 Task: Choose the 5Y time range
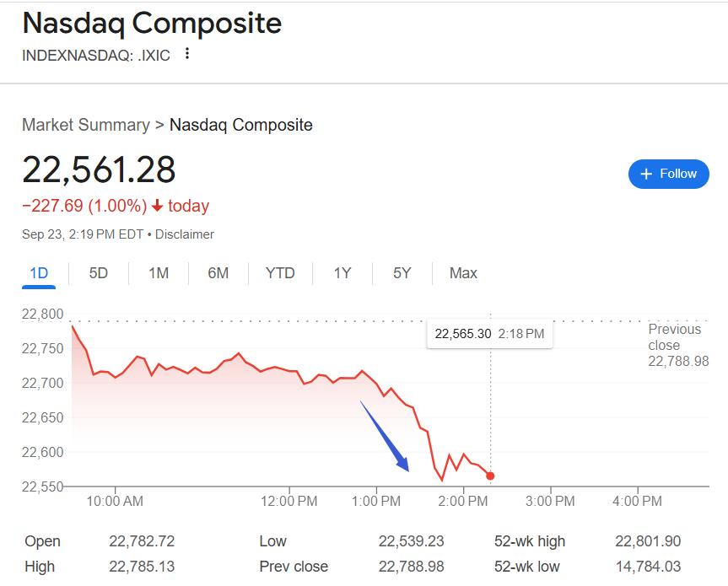click(x=402, y=273)
